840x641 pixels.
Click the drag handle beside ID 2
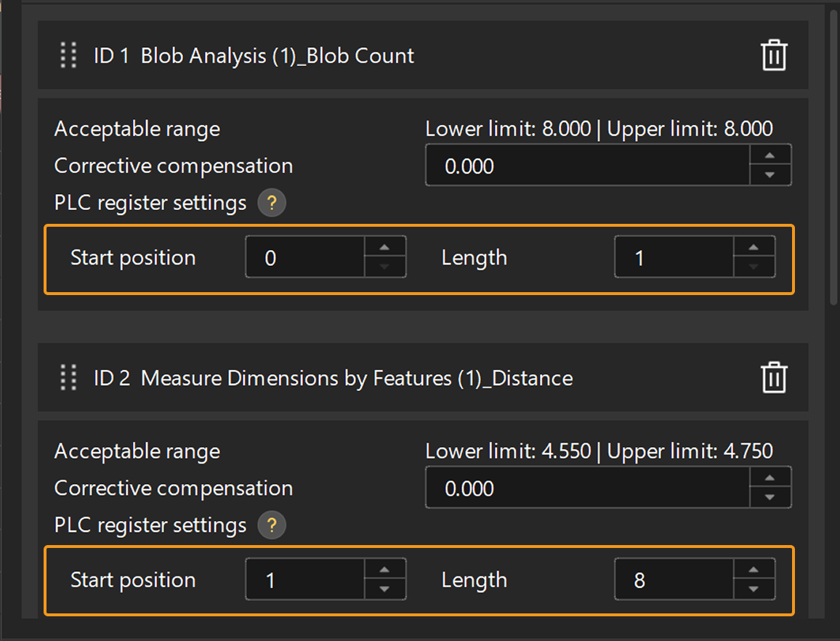pyautogui.click(x=68, y=377)
